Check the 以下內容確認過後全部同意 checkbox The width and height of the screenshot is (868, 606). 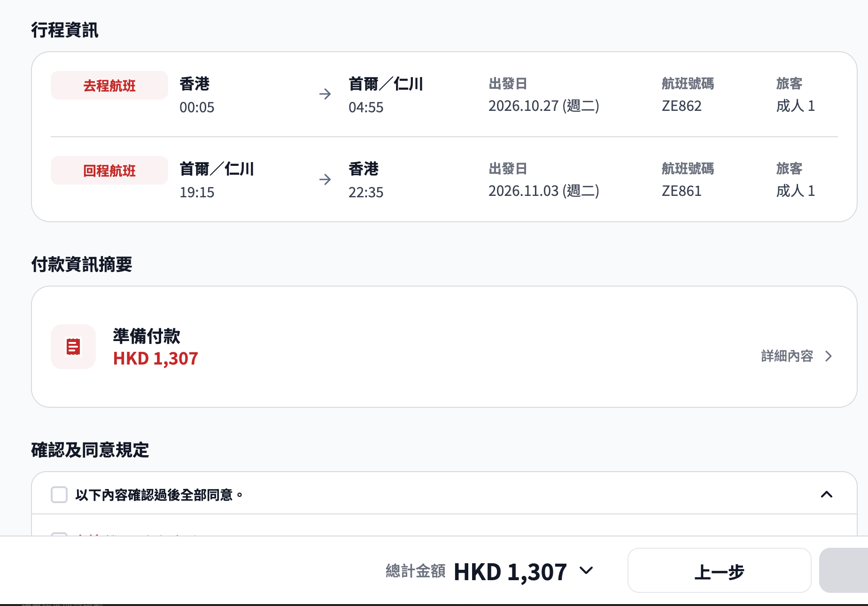(x=59, y=495)
